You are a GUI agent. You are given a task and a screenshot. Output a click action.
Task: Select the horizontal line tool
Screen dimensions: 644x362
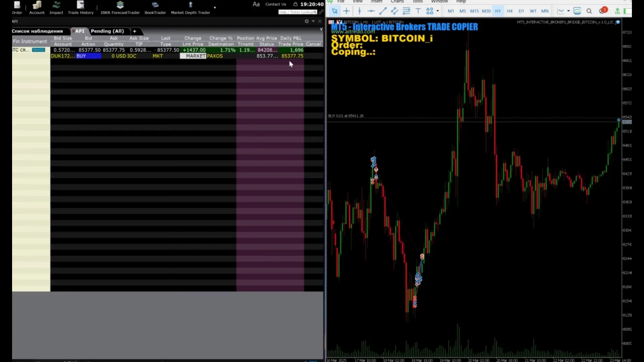click(371, 11)
